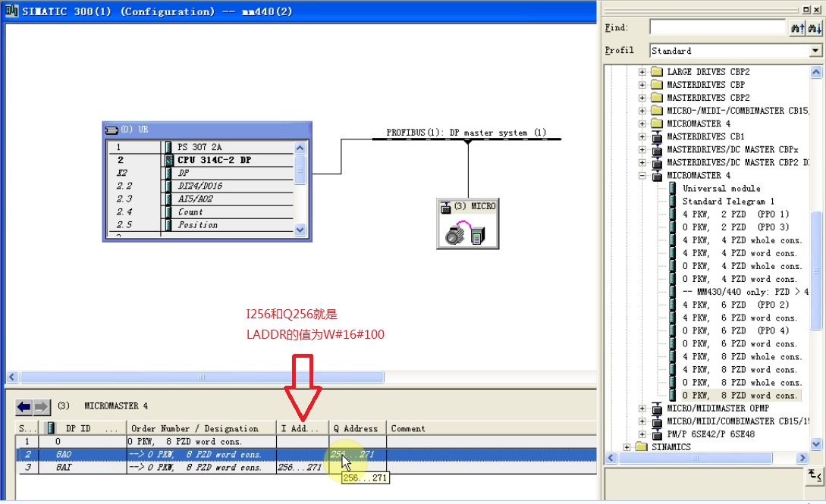Image resolution: width=826 pixels, height=504 pixels.
Task: Expand the MICRO/MIDIMASTER OPMP node
Action: click(x=642, y=409)
